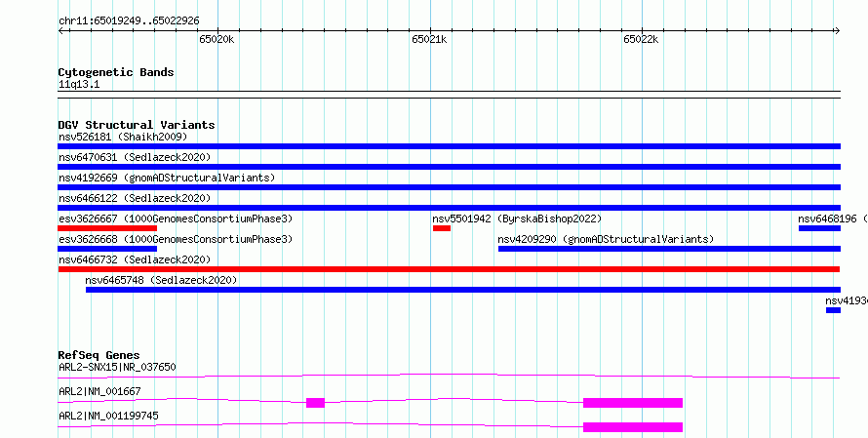Open nsv6470631 (Sedlazeck2020) label
868x438 pixels.
pyautogui.click(x=135, y=157)
